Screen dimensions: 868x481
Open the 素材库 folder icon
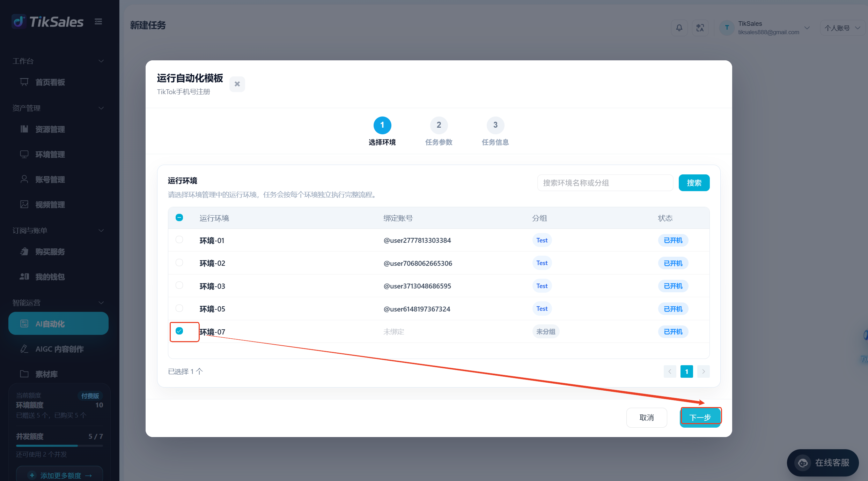pyautogui.click(x=24, y=374)
